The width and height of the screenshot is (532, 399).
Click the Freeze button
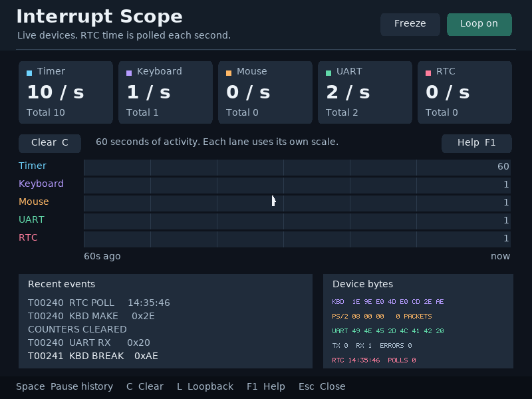coord(410,25)
